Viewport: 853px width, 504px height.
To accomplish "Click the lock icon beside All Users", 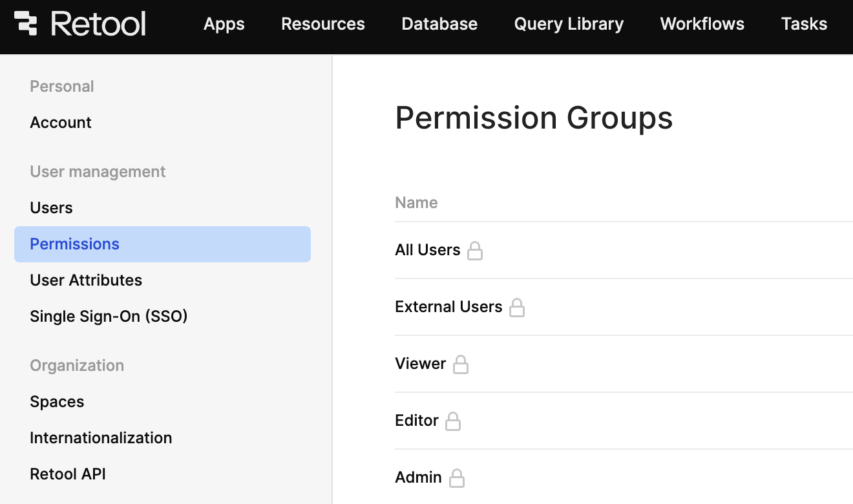I will click(x=475, y=251).
